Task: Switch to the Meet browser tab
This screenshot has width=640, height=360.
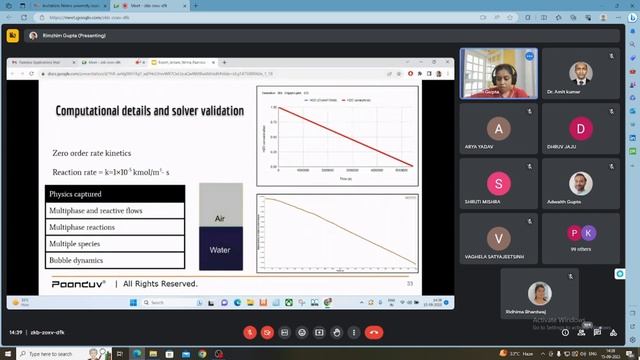Action: [149, 6]
